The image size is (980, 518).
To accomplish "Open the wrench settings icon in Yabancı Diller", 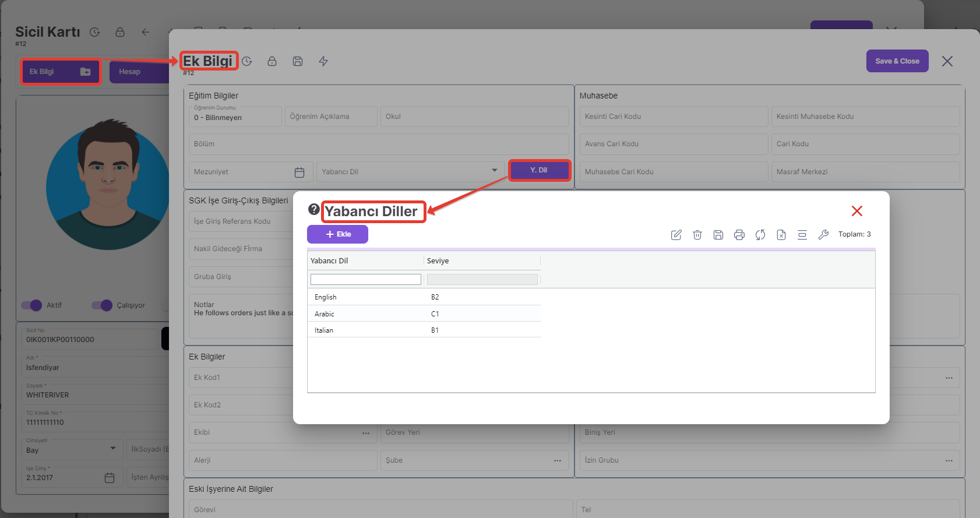I will tap(823, 235).
